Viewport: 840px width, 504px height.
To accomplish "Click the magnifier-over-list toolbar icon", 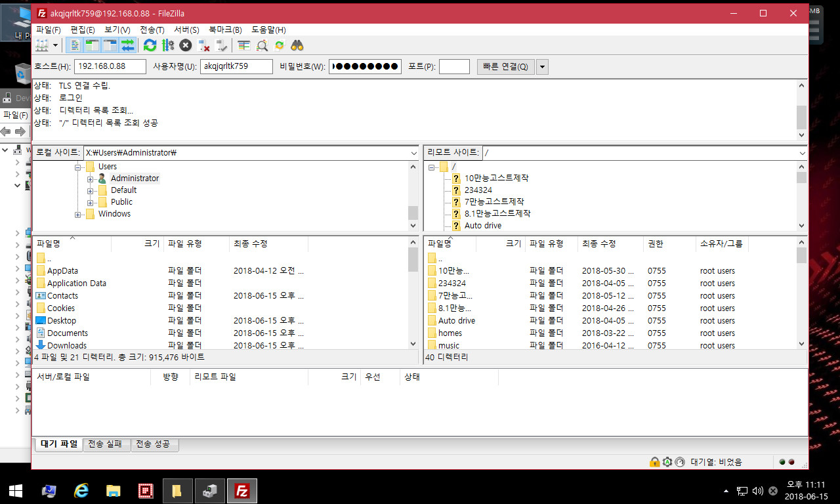I will click(x=262, y=45).
